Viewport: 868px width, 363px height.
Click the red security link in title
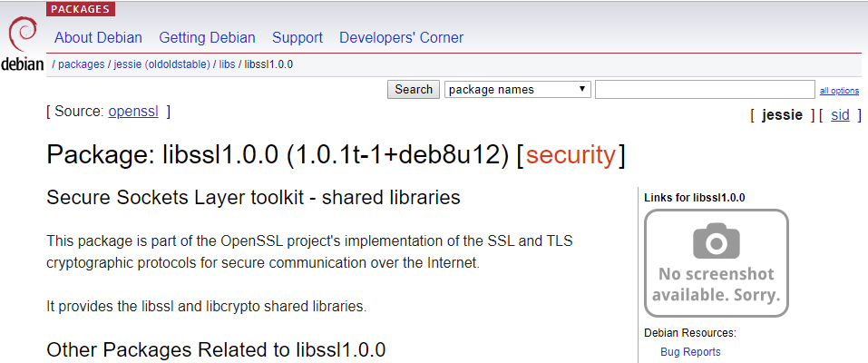pos(571,156)
